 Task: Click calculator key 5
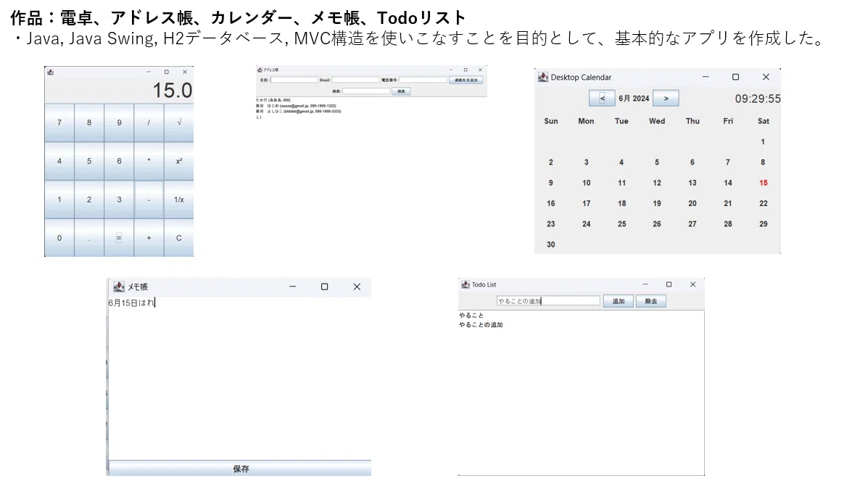coord(89,161)
